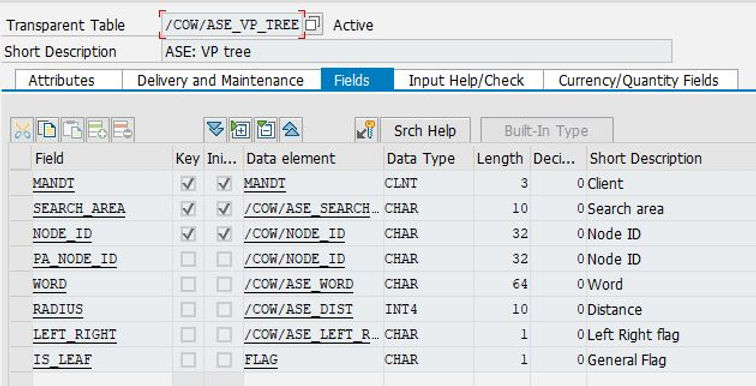The height and width of the screenshot is (386, 756).
Task: Click the Cut (scissors) toolbar icon
Action: [x=22, y=130]
